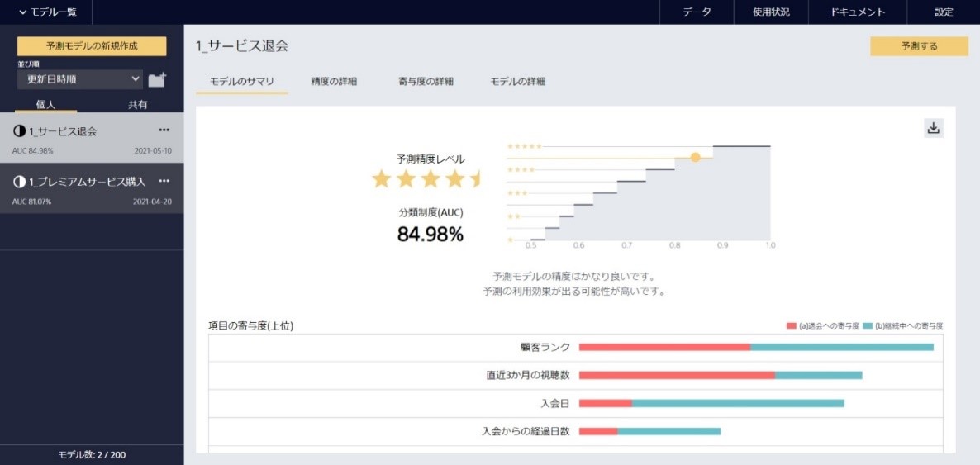Open the 寄与度の詳細 tab
The width and height of the screenshot is (980, 465).
(426, 82)
